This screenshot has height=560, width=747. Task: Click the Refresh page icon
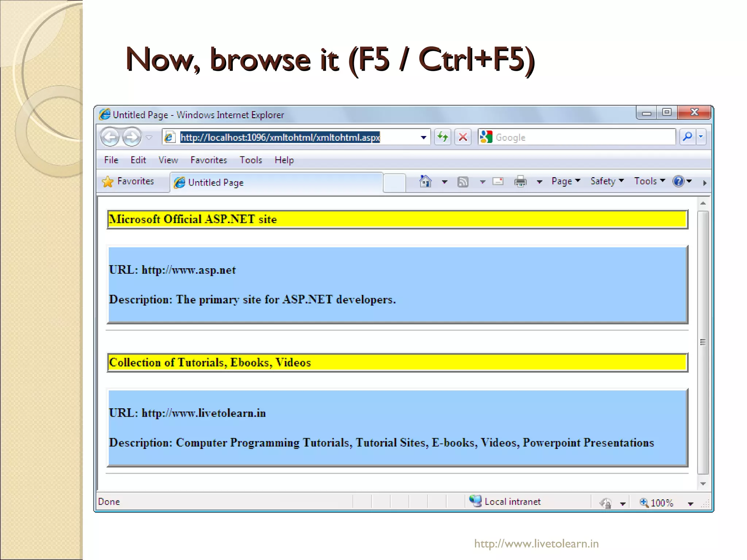coord(443,137)
